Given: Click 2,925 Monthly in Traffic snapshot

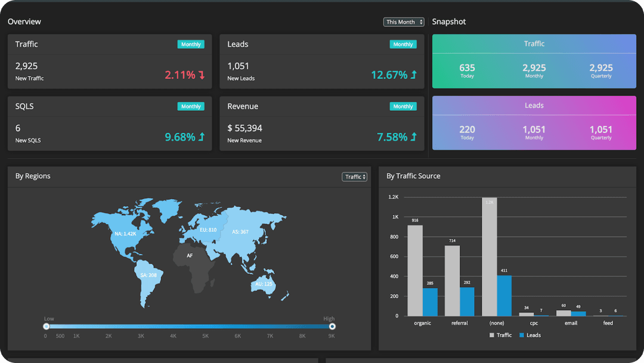Looking at the screenshot, I should coord(534,70).
